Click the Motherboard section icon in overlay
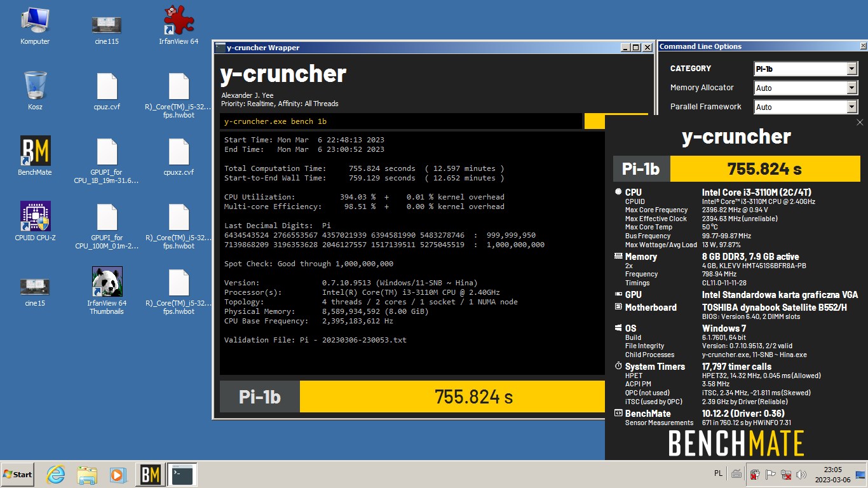Image resolution: width=868 pixels, height=488 pixels. (x=618, y=307)
